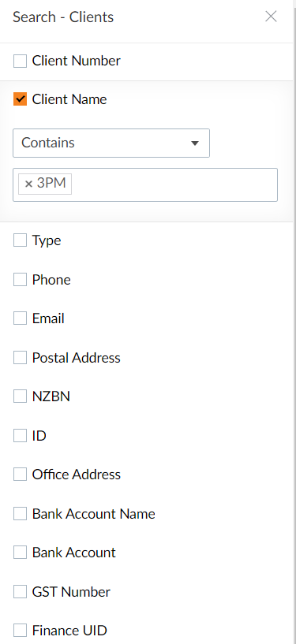Enable the Client Number filter checkbox
The image size is (296, 644).
[x=20, y=61]
